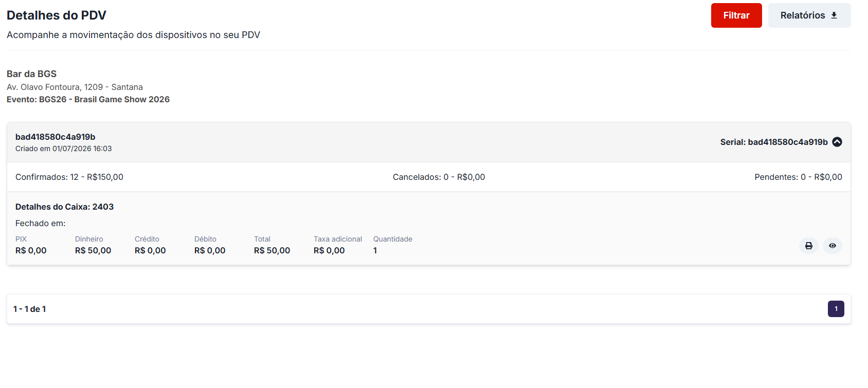This screenshot has width=868, height=388.
Task: Print the Caixa 2403 details
Action: point(809,246)
